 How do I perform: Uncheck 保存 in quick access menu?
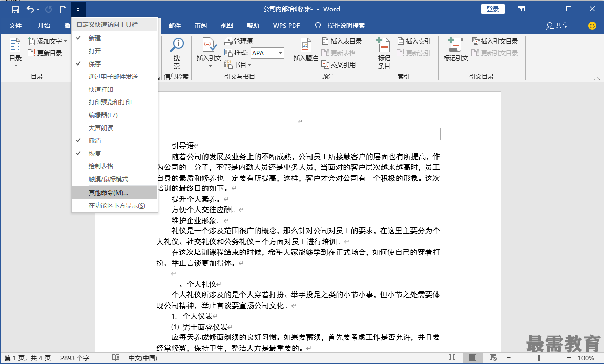click(x=115, y=63)
